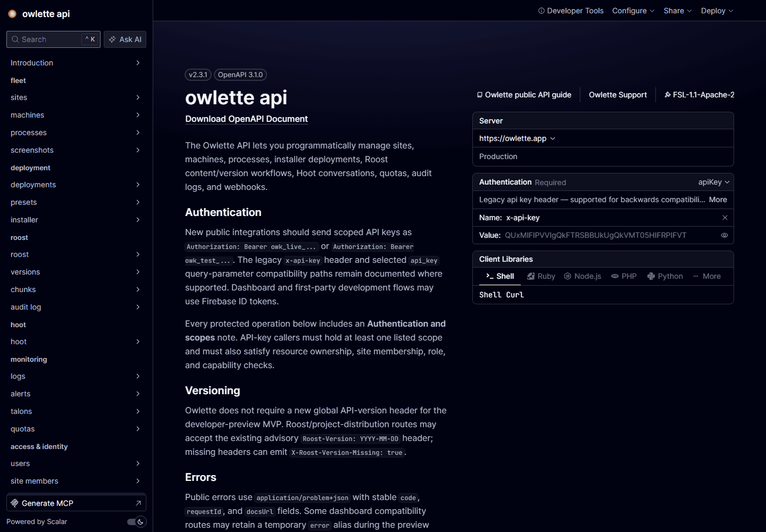The image size is (766, 532).
Task: Click the Search magnifier icon
Action: click(15, 39)
